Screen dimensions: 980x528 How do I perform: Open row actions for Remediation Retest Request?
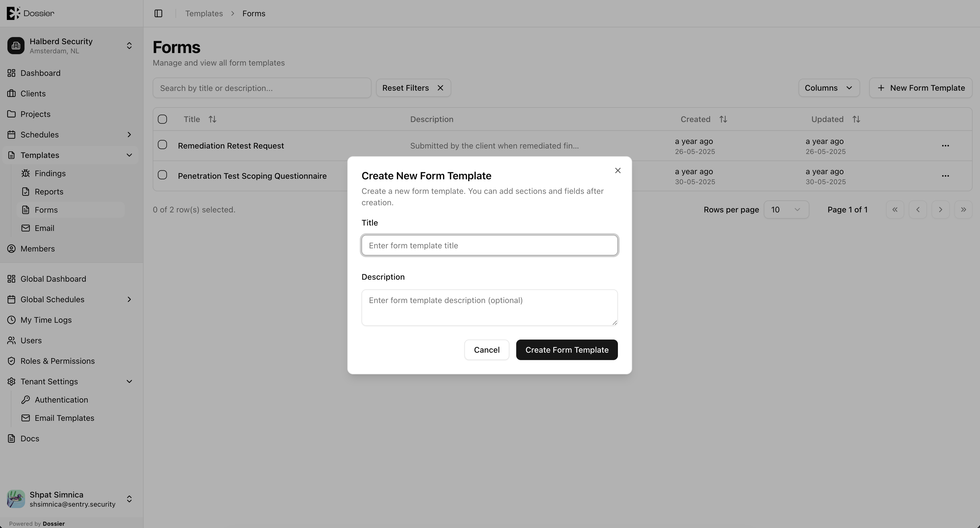tap(945, 146)
